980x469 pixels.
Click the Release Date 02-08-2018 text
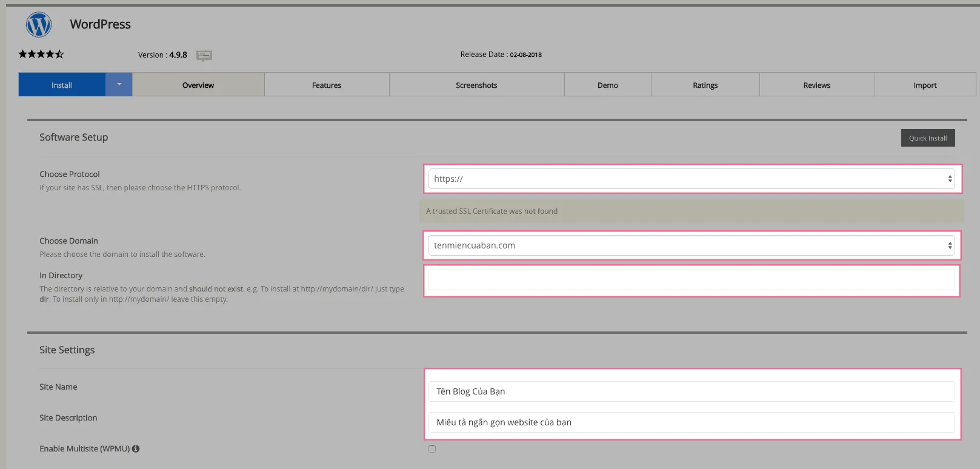[501, 55]
